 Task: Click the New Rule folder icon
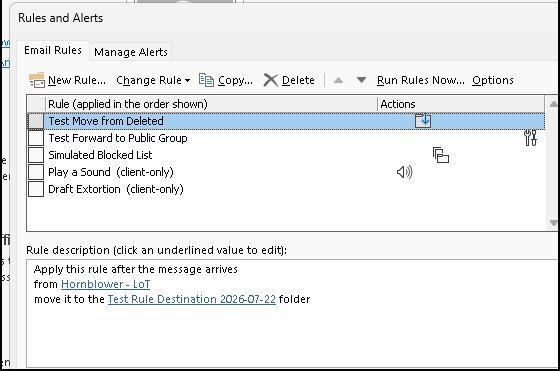(x=37, y=80)
